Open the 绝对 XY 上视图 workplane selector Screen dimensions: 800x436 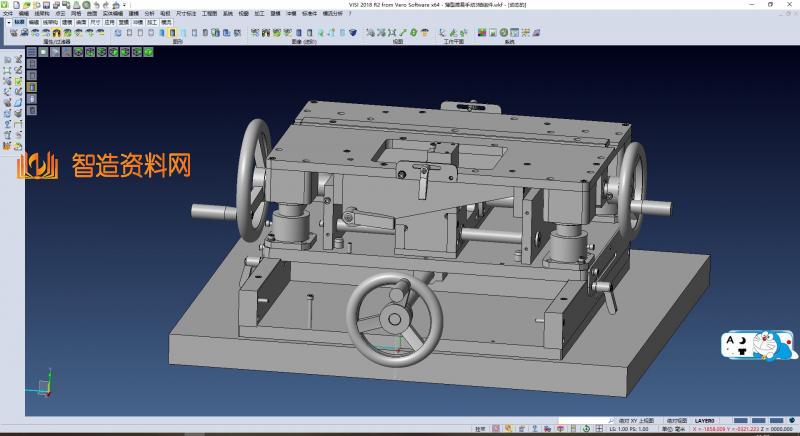tap(636, 421)
